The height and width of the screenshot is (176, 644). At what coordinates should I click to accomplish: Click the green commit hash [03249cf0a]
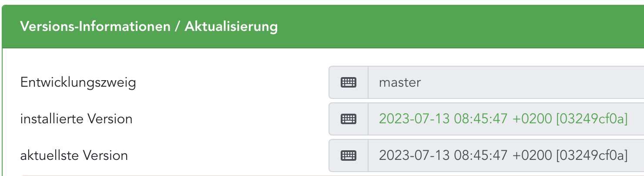click(592, 119)
